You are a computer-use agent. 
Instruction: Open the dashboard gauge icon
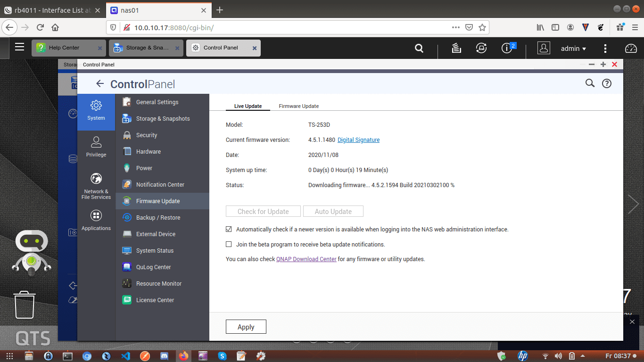pyautogui.click(x=631, y=48)
